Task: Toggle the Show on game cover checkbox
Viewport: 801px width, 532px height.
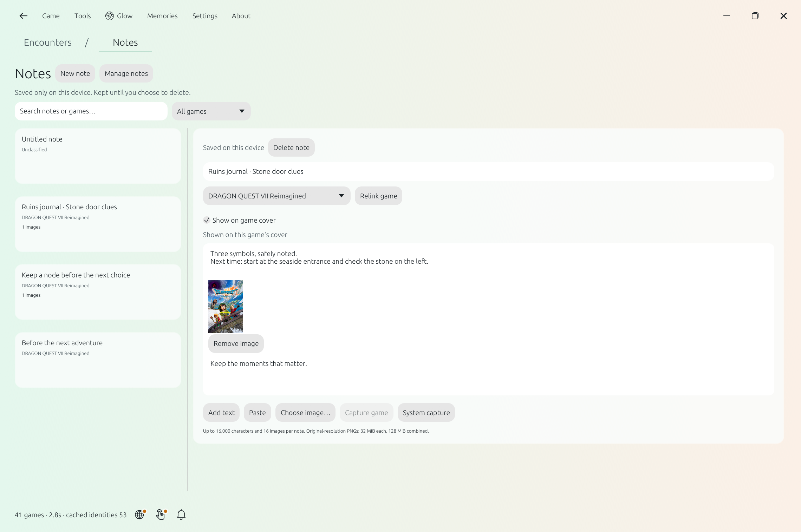Action: point(207,220)
